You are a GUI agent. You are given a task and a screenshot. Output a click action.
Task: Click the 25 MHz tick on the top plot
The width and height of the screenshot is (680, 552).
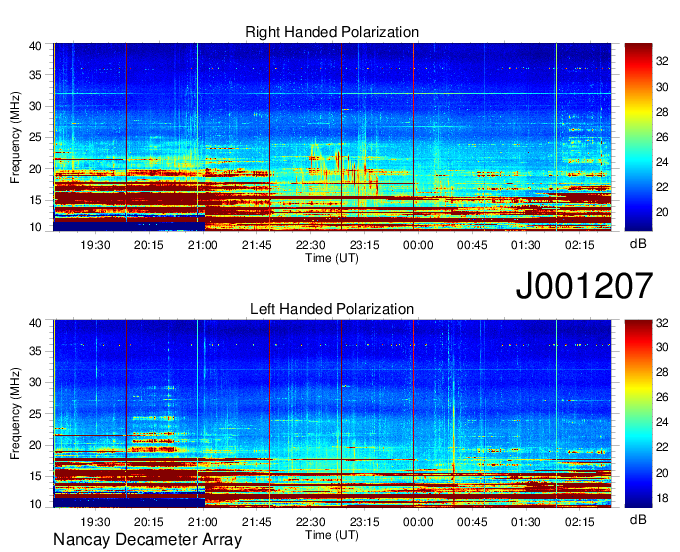click(x=35, y=138)
